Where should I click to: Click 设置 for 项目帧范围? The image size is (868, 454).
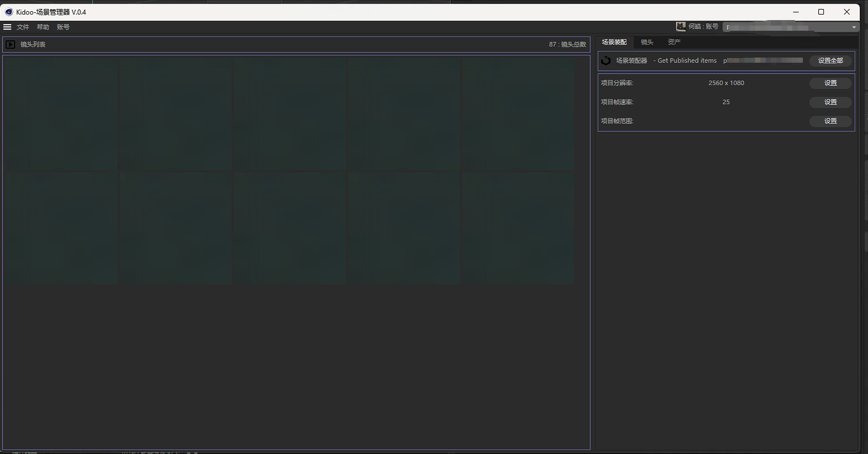tap(830, 121)
